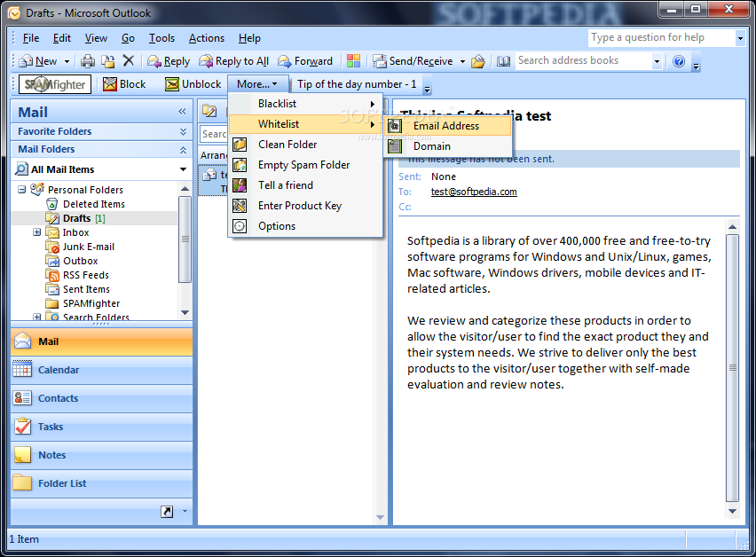
Task: Open the help question box dropdown
Action: (x=740, y=38)
